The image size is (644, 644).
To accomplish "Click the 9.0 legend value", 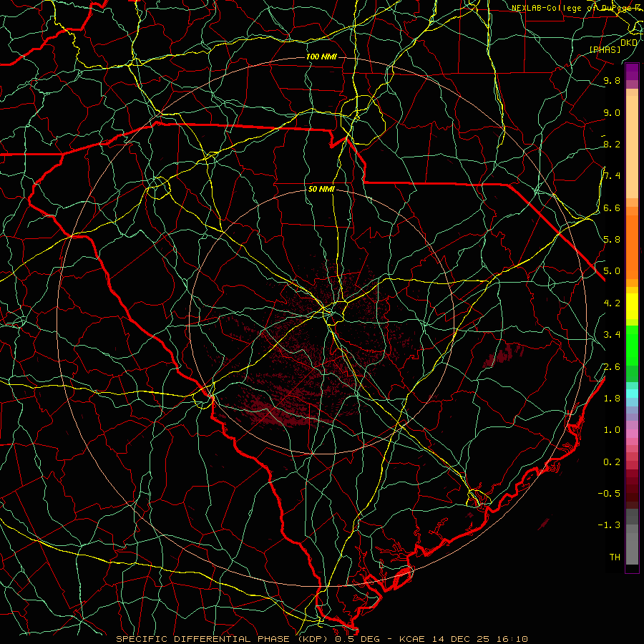I will [612, 112].
